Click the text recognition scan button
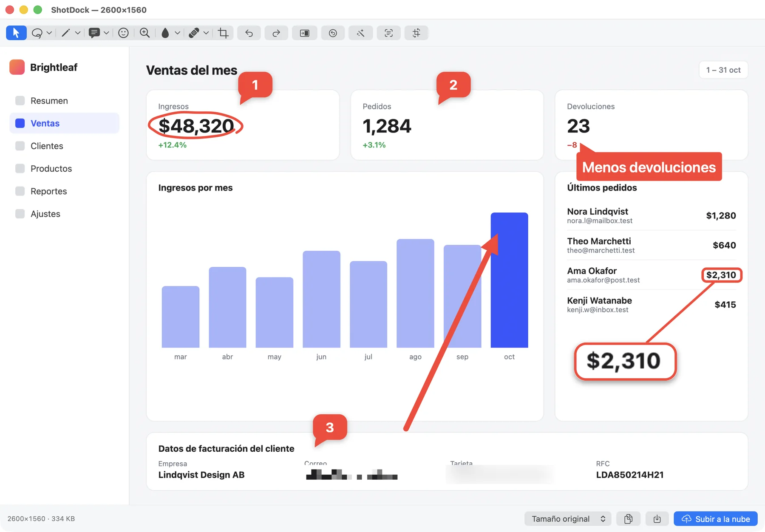This screenshot has height=532, width=765. (x=388, y=33)
